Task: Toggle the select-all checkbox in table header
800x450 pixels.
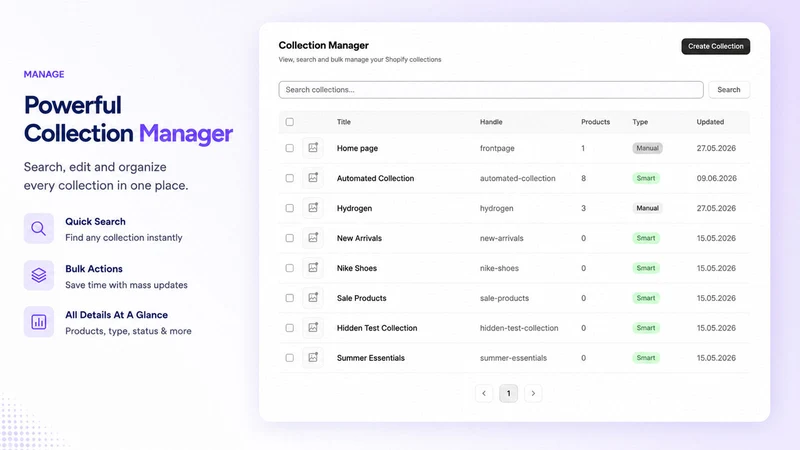Action: pos(290,122)
